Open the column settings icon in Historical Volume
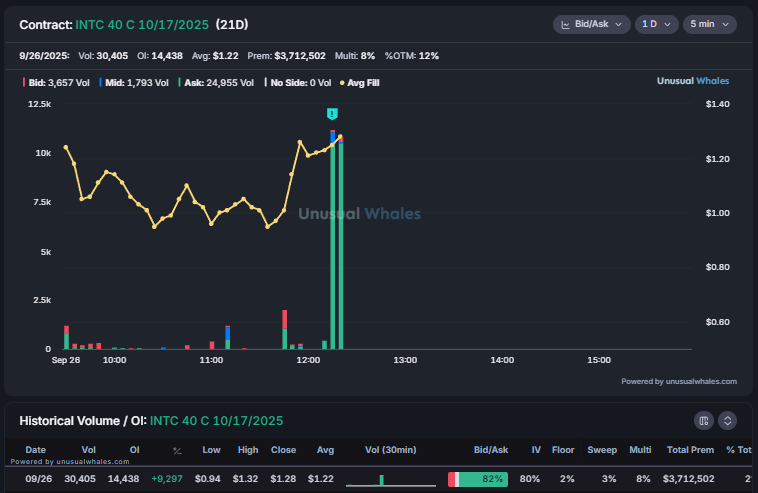 [x=704, y=421]
